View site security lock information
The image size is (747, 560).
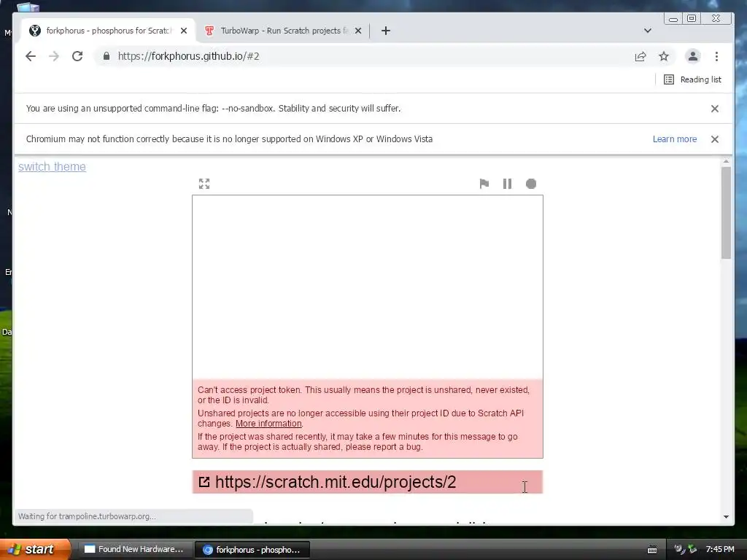pos(107,56)
